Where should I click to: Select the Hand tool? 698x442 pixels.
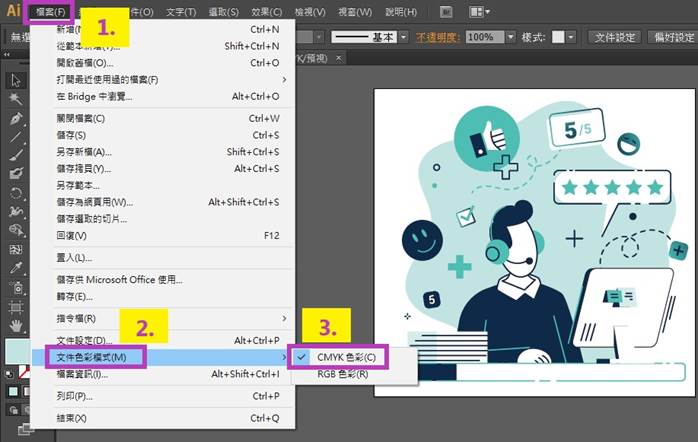point(16,326)
